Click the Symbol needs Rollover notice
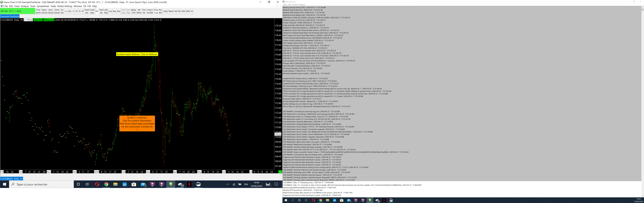 [137, 54]
